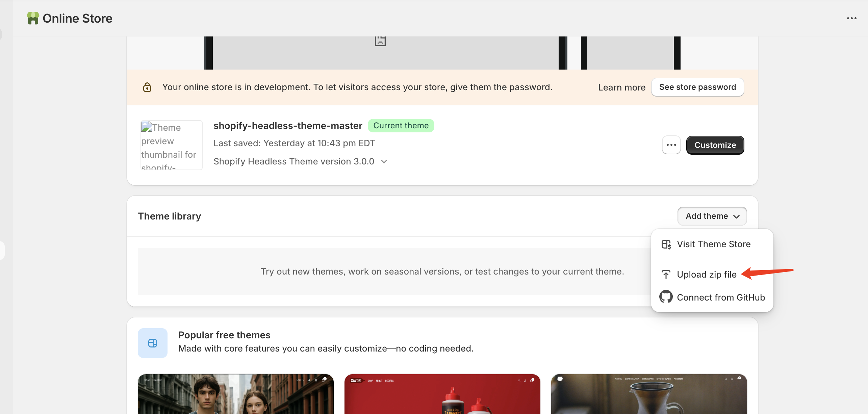
Task: Choose Visit Theme Store menu entry
Action: pos(712,244)
